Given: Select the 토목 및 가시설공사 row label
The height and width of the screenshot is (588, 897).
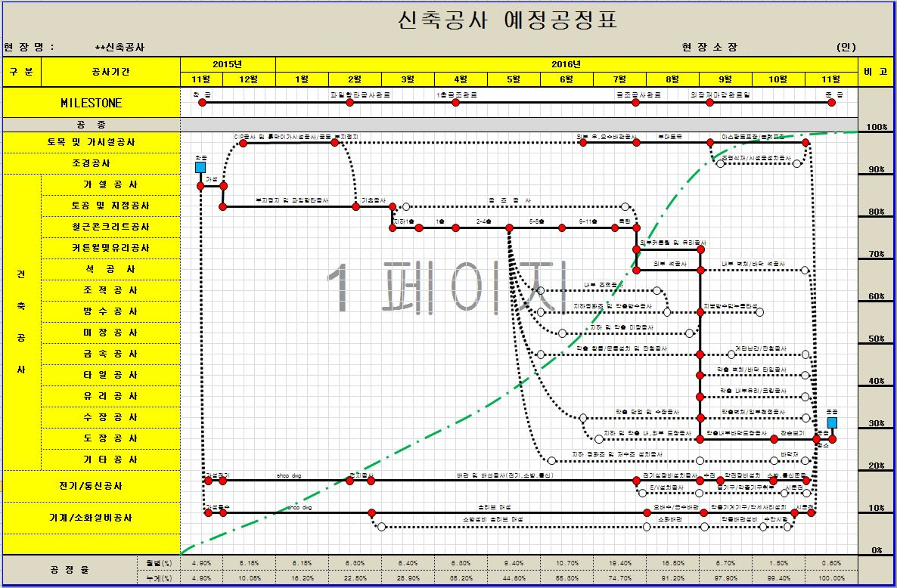Looking at the screenshot, I should (x=91, y=142).
